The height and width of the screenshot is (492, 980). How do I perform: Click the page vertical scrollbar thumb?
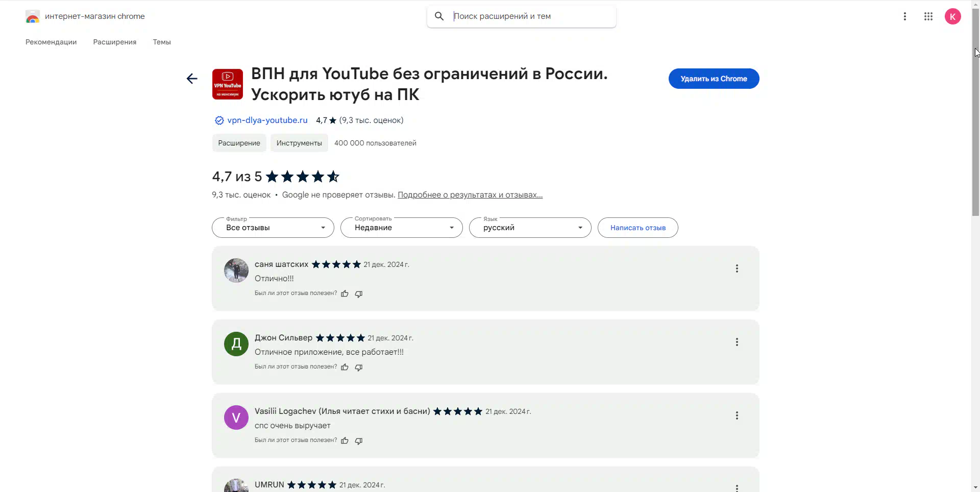975,112
